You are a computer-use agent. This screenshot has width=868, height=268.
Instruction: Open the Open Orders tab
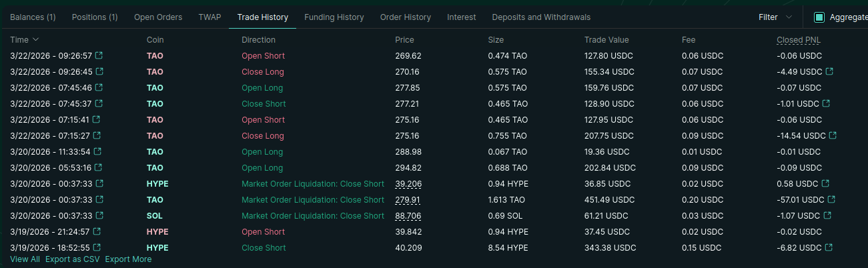tap(158, 17)
